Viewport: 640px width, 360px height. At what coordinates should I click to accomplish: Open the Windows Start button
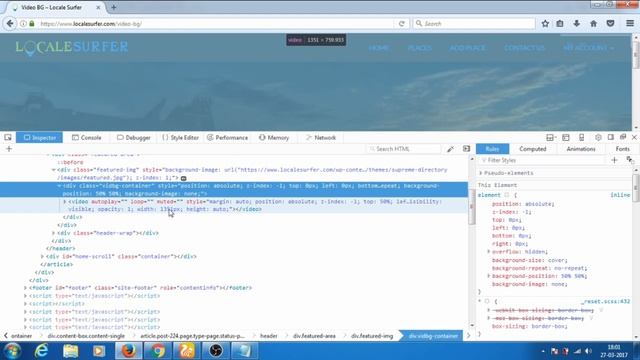coord(12,351)
